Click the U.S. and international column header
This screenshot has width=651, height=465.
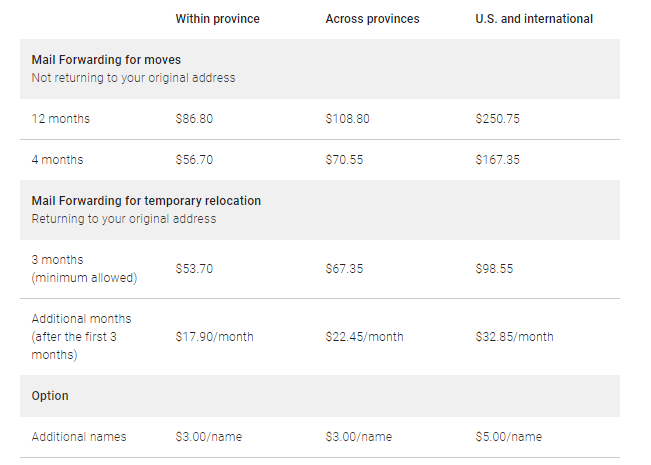[534, 19]
